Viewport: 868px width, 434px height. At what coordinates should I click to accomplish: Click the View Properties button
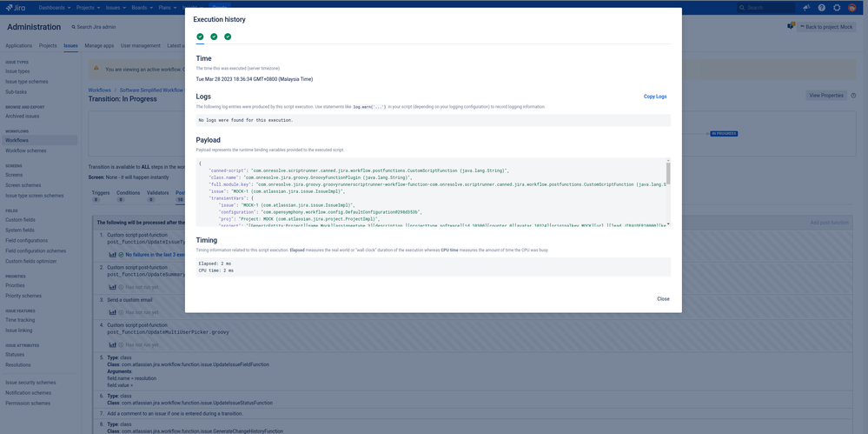click(826, 96)
